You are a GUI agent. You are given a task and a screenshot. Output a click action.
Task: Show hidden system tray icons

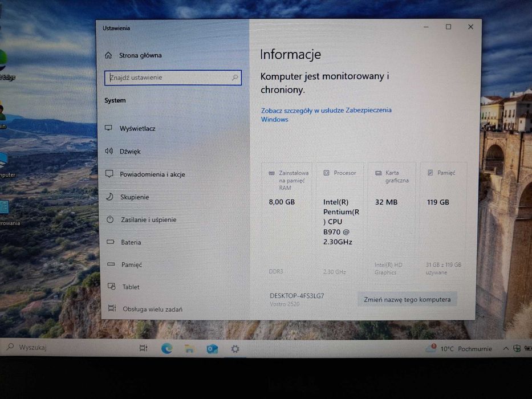pyautogui.click(x=506, y=348)
